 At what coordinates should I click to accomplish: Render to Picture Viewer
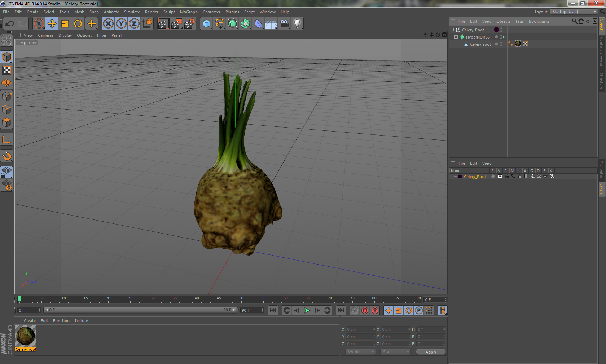point(176,24)
